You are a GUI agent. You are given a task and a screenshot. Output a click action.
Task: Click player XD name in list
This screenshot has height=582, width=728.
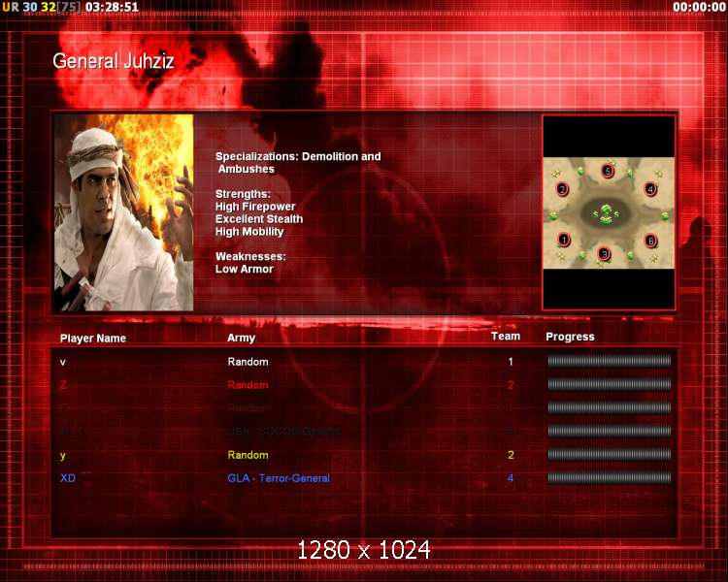pyautogui.click(x=68, y=478)
